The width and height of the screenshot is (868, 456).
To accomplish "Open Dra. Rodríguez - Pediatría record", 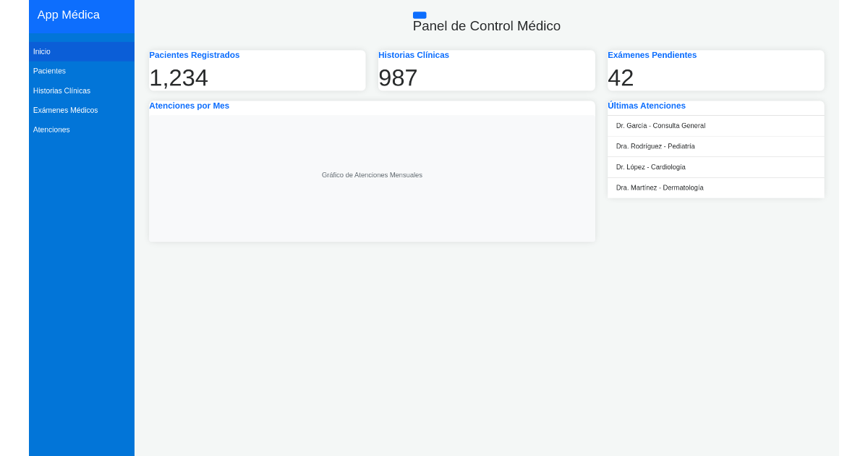I will tap(655, 146).
